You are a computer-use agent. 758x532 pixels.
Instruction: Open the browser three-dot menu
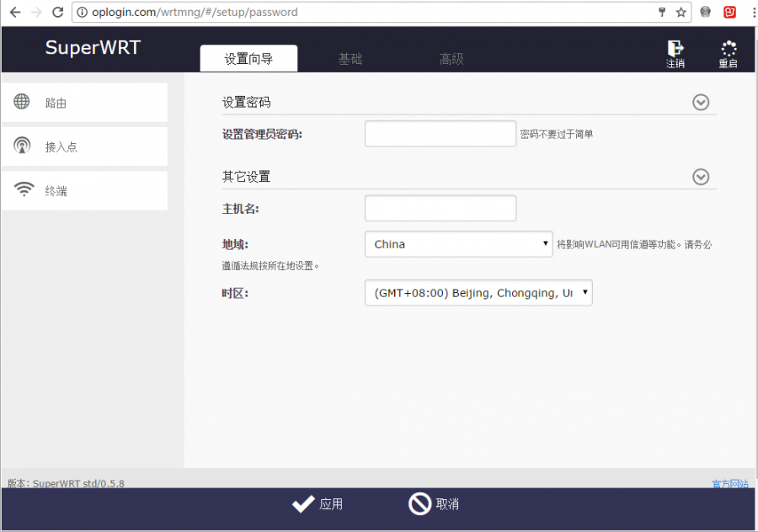point(754,12)
